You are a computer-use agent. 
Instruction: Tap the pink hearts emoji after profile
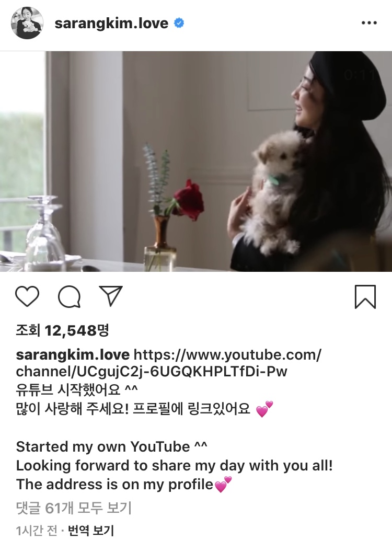(223, 485)
